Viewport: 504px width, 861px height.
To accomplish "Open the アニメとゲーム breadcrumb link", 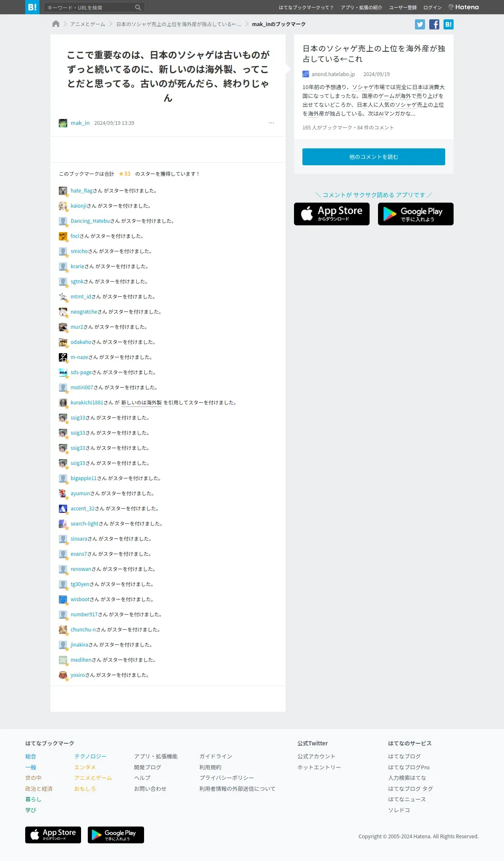I will [88, 24].
